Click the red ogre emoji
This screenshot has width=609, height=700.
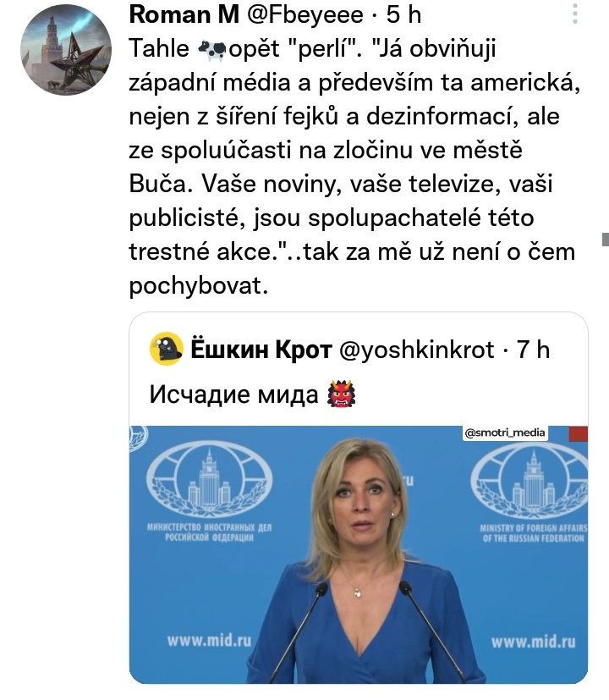pyautogui.click(x=342, y=394)
